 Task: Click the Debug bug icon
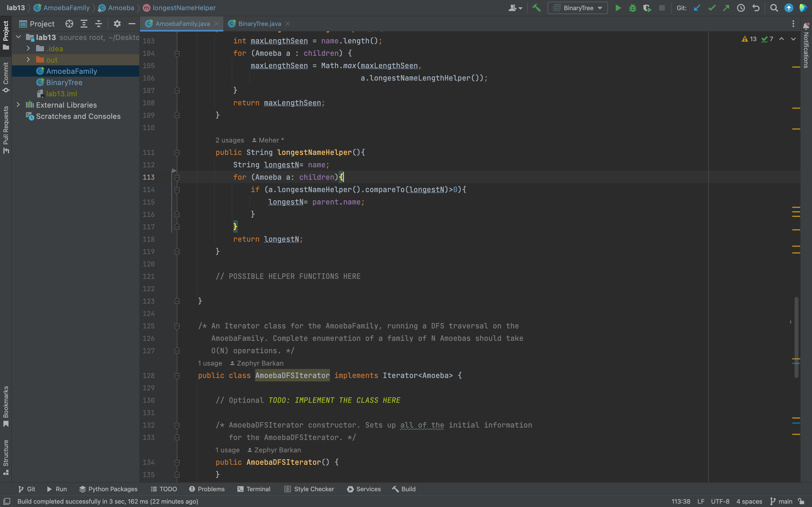pos(632,8)
